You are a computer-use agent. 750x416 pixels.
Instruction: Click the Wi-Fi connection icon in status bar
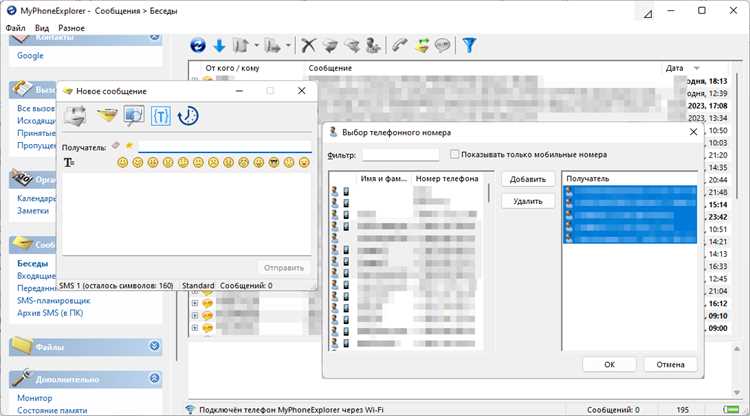[190, 410]
